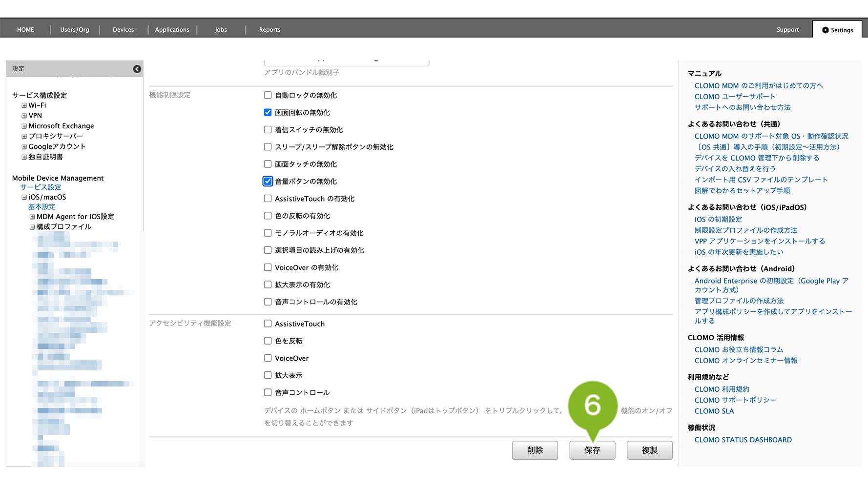The image size is (868, 488).
Task: Check the VoiceOver accessibility checkbox
Action: point(268,358)
